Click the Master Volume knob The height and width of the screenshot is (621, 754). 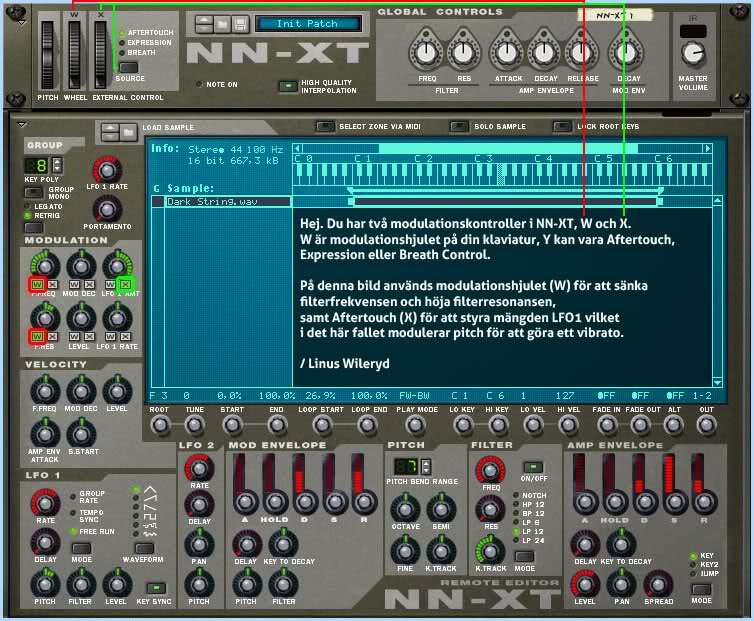coord(693,53)
